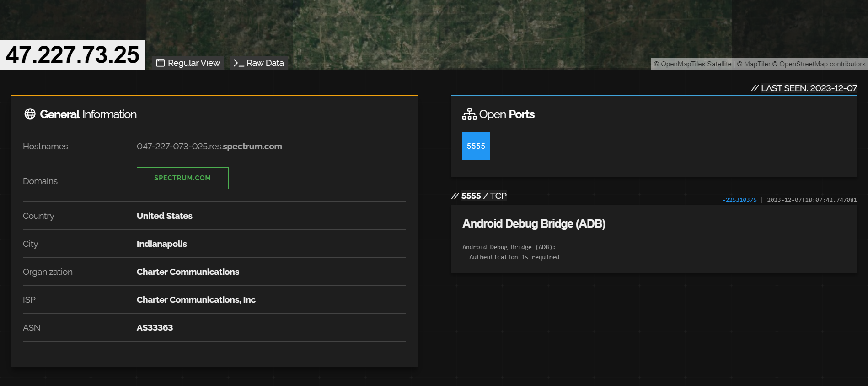Image resolution: width=868 pixels, height=386 pixels.
Task: Select the Charter Communications organization value
Action: coord(188,272)
